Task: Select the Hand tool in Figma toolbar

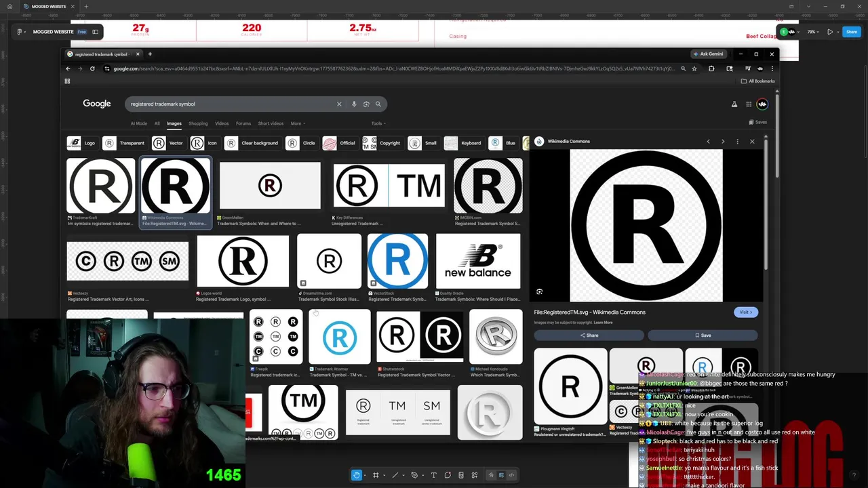Action: [356, 475]
